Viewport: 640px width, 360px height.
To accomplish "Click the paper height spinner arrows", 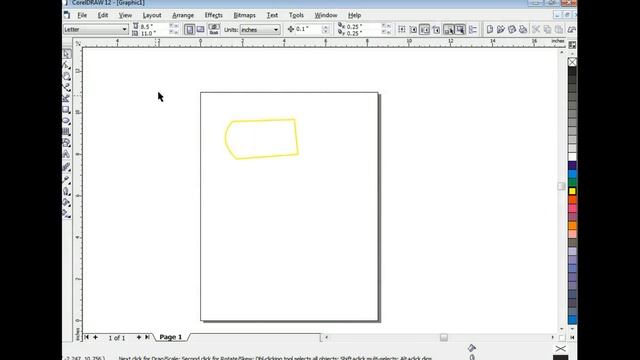I will [x=173, y=33].
